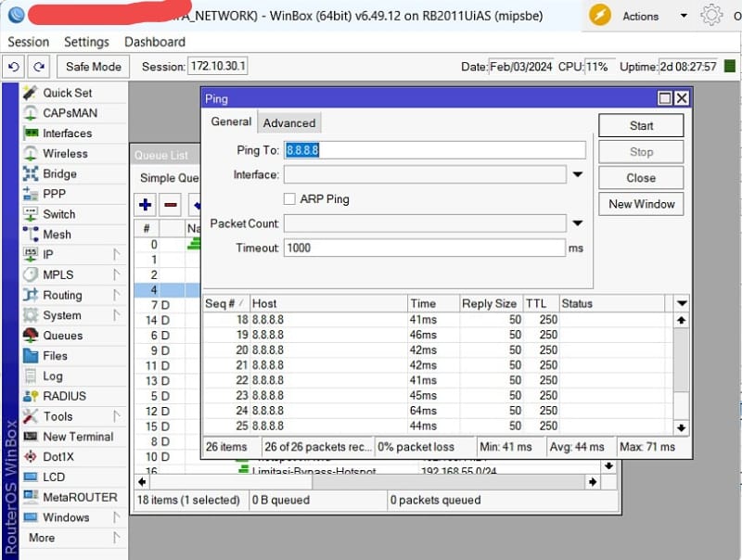
Task: Maximize the Ping window
Action: click(665, 98)
